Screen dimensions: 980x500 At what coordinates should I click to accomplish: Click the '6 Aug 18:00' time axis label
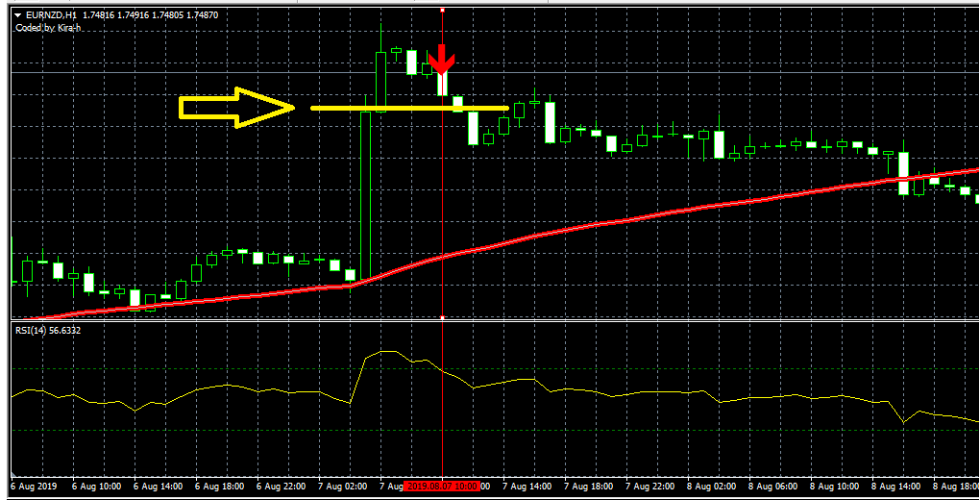(221, 487)
